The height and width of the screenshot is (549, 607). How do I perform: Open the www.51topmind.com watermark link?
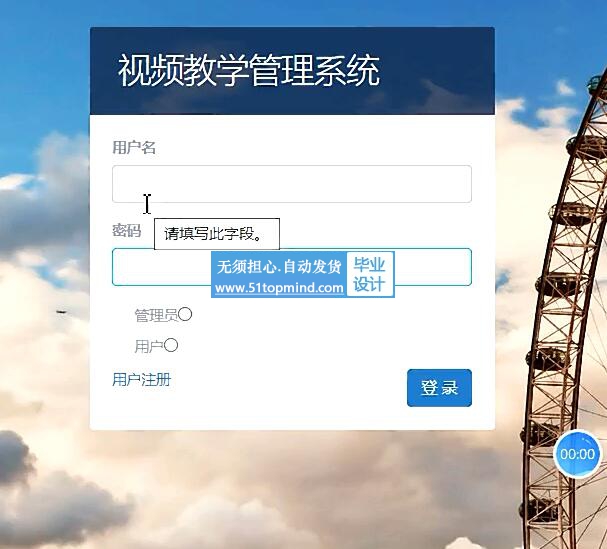(279, 288)
